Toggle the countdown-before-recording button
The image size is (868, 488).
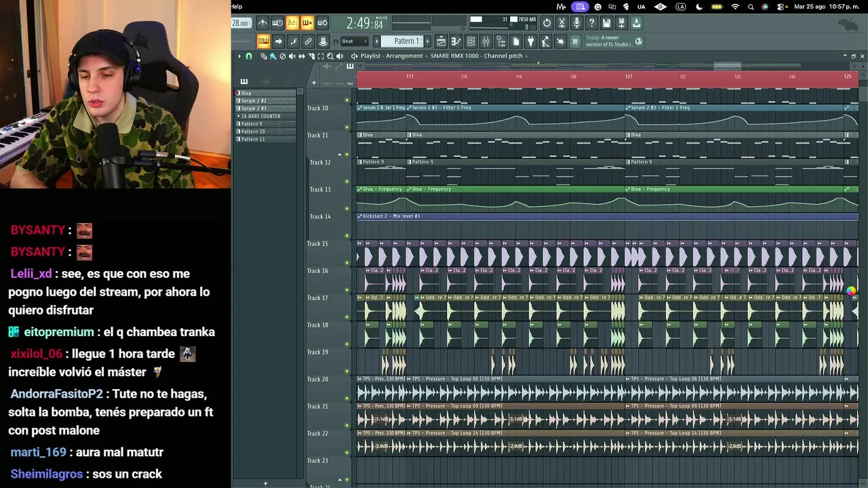(x=292, y=23)
